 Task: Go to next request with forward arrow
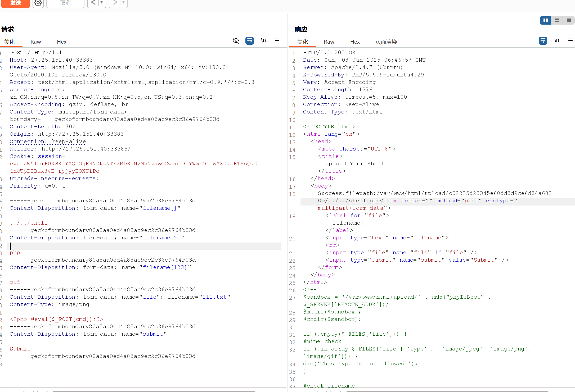pos(115,3)
